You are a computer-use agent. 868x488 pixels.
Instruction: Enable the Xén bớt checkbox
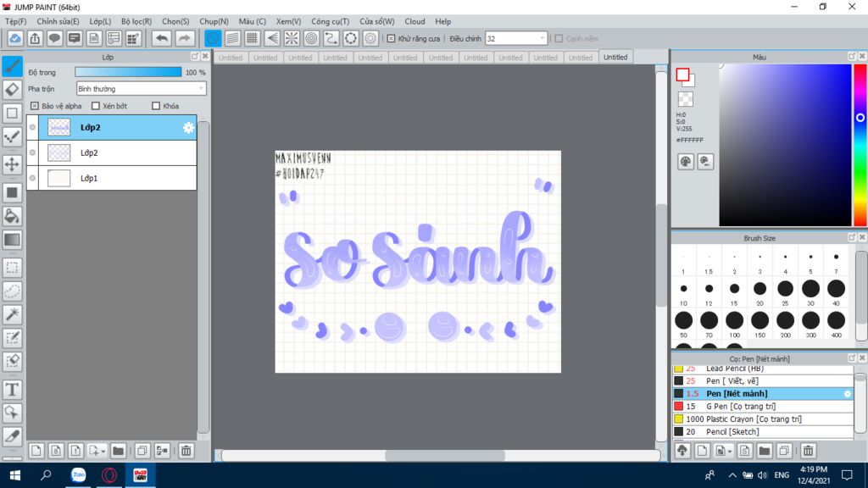point(96,106)
